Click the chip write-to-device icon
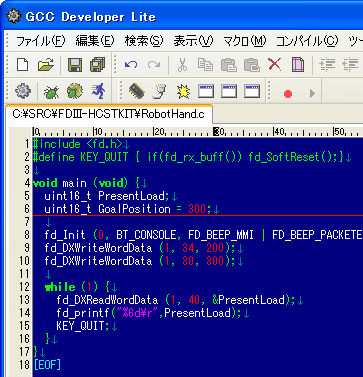This screenshot has width=363, height=377. [x=137, y=91]
